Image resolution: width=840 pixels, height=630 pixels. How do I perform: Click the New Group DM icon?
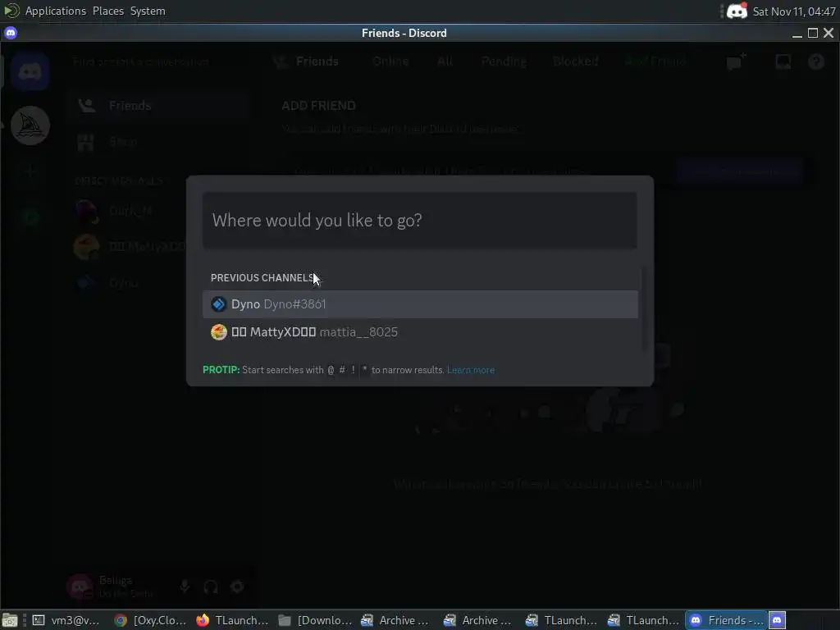pos(737,62)
